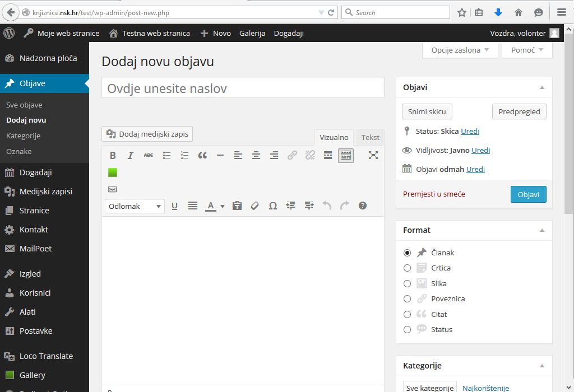Open URL history dropdown in address bar
The height and width of the screenshot is (392, 574).
[x=321, y=13]
